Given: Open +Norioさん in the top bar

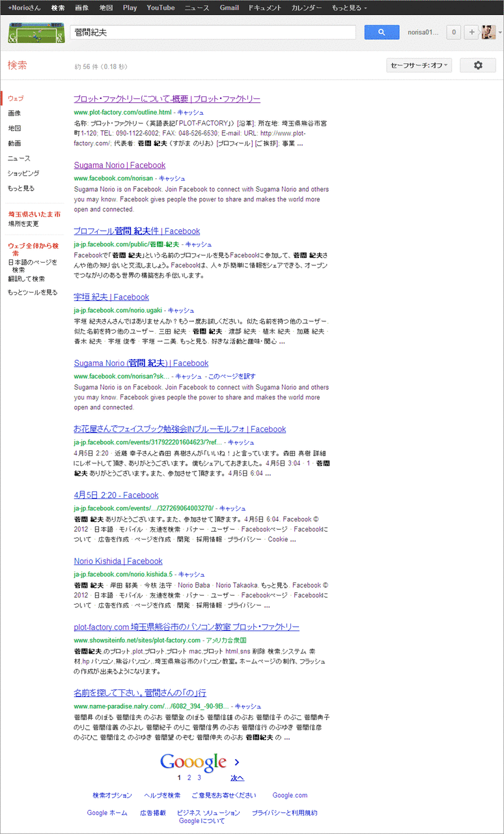Looking at the screenshot, I should [x=23, y=8].
